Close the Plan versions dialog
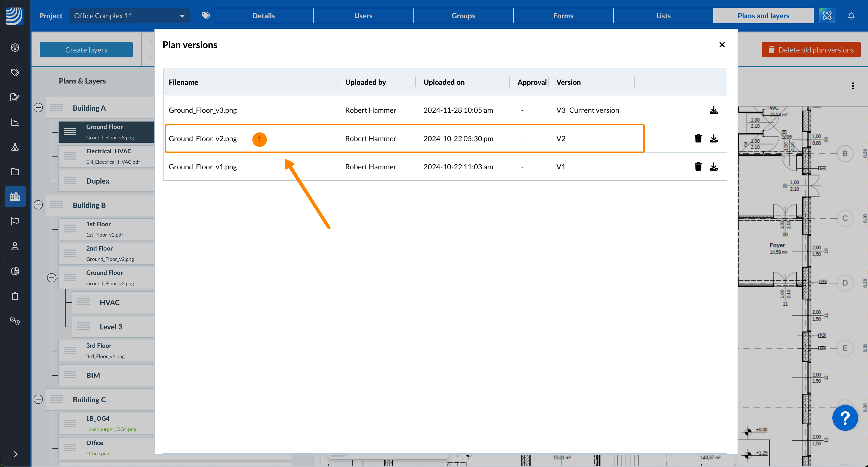Image resolution: width=868 pixels, height=467 pixels. pyautogui.click(x=722, y=45)
